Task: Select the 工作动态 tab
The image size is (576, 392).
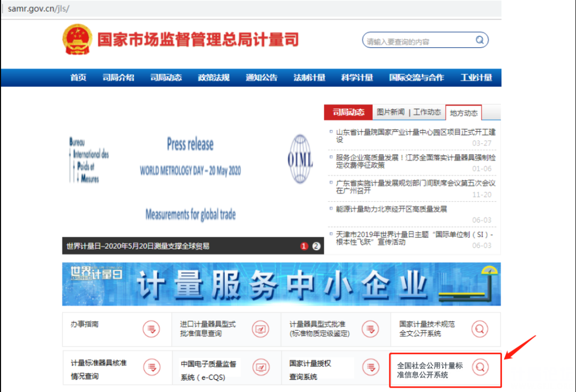Action: (x=427, y=112)
